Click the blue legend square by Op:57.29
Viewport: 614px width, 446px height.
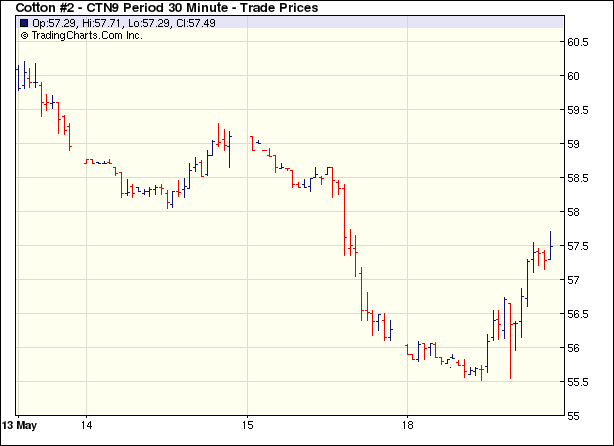pos(24,23)
